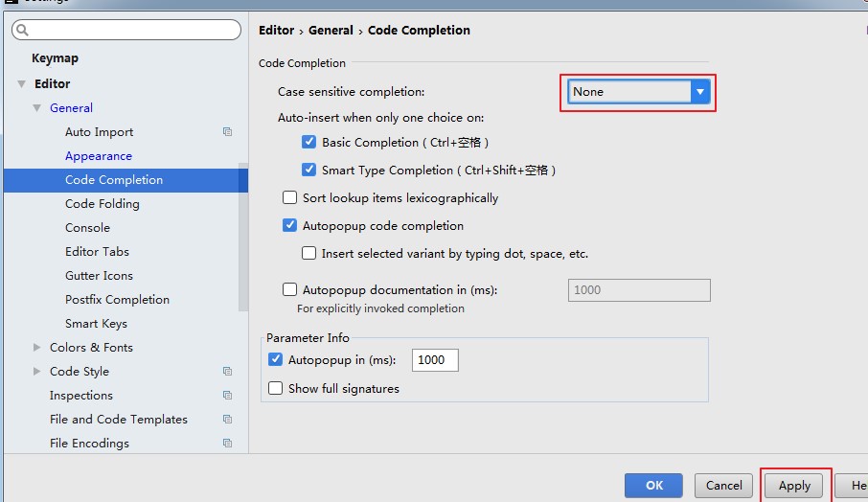Click the Autopopup in (ms) value field
The width and height of the screenshot is (868, 502).
[435, 360]
